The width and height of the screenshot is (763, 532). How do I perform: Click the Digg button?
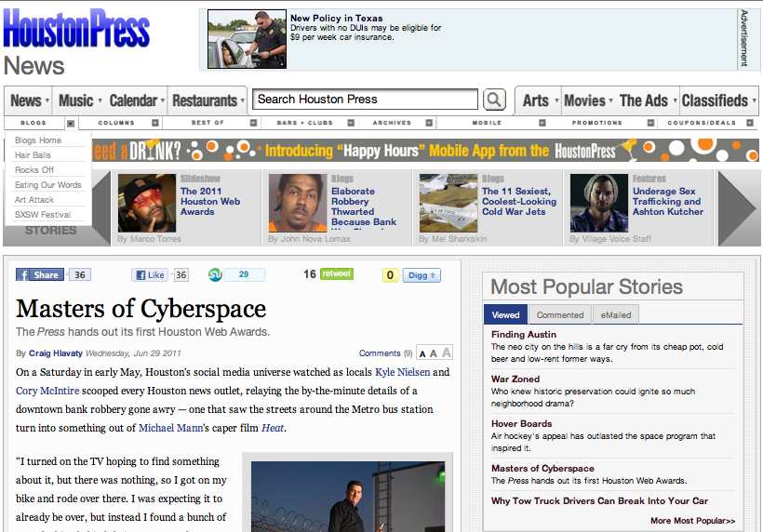(422, 275)
